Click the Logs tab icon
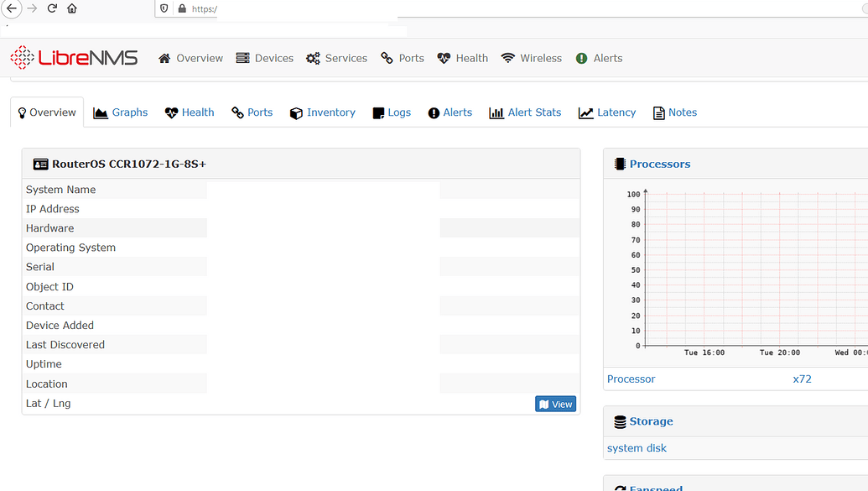Image resolution: width=868 pixels, height=491 pixels. point(378,113)
